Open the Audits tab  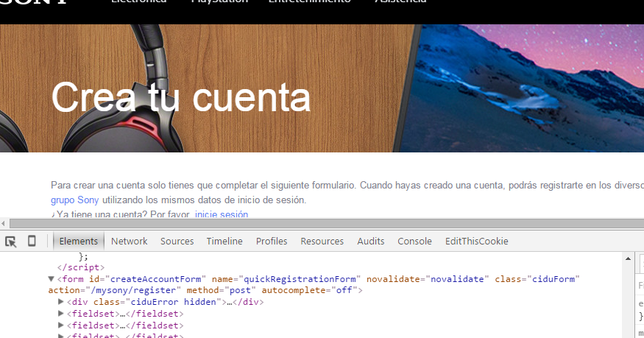[370, 241]
